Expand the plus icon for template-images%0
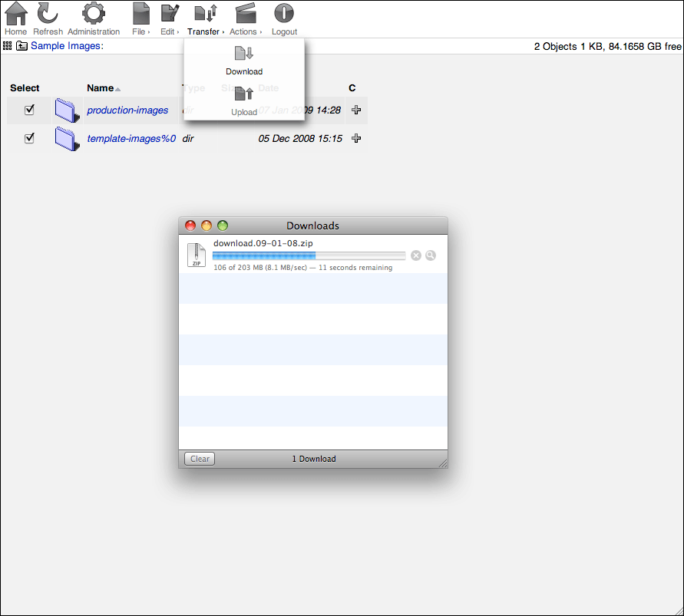This screenshot has height=616, width=684. [355, 138]
